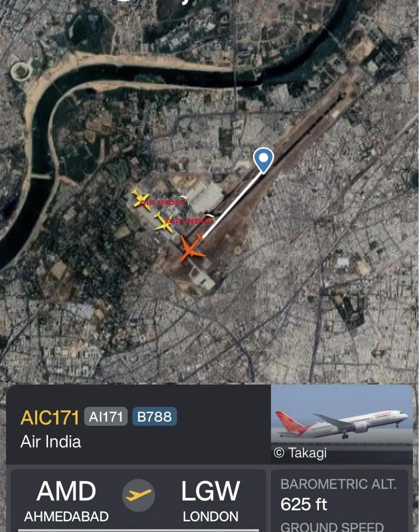The width and height of the screenshot is (419, 532).
Task: Select the upper yellow Air India plane
Action: pyautogui.click(x=141, y=199)
